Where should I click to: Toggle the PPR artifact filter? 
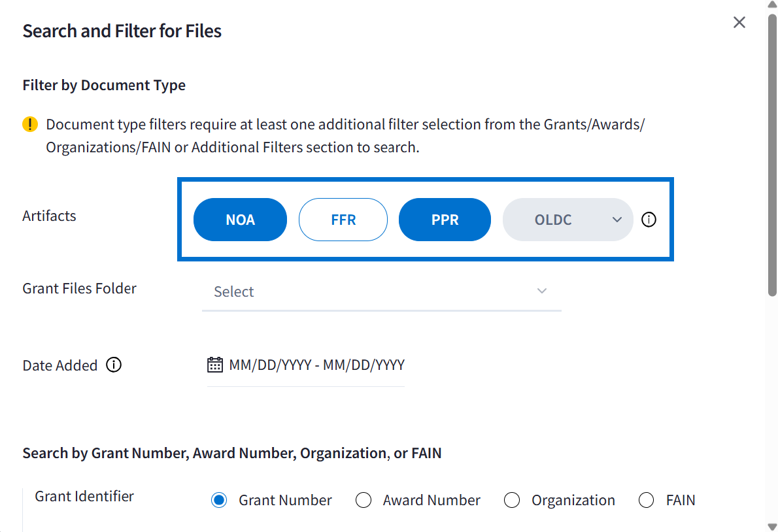[445, 220]
